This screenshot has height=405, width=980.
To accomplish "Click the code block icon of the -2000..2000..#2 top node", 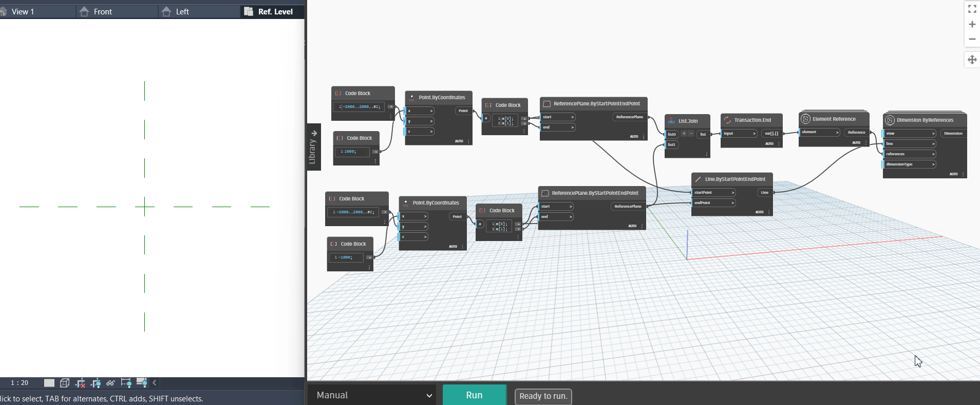I will (x=338, y=93).
